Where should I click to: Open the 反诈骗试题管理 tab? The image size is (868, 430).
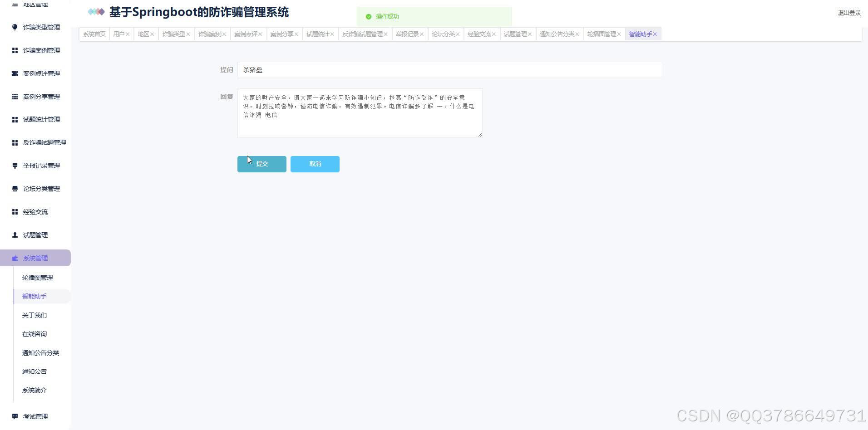tap(363, 34)
